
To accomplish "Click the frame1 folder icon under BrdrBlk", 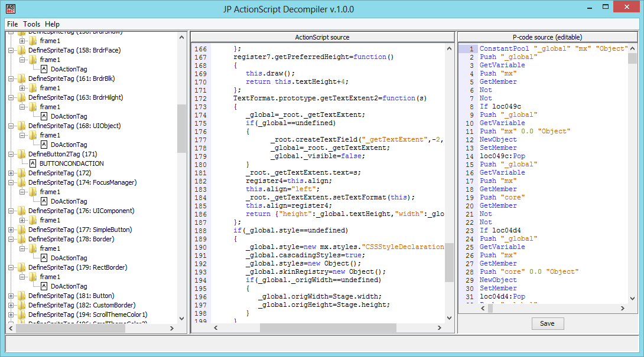I will (33, 88).
